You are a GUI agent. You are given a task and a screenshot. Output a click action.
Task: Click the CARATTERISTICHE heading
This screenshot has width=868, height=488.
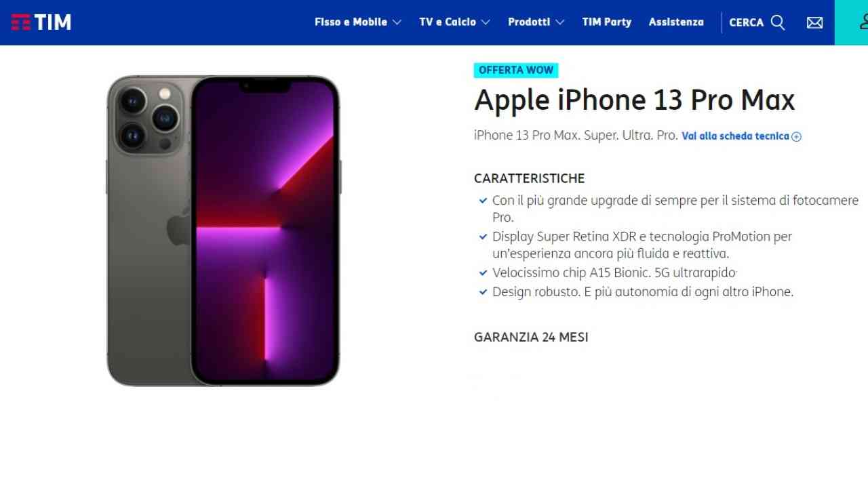coord(529,179)
